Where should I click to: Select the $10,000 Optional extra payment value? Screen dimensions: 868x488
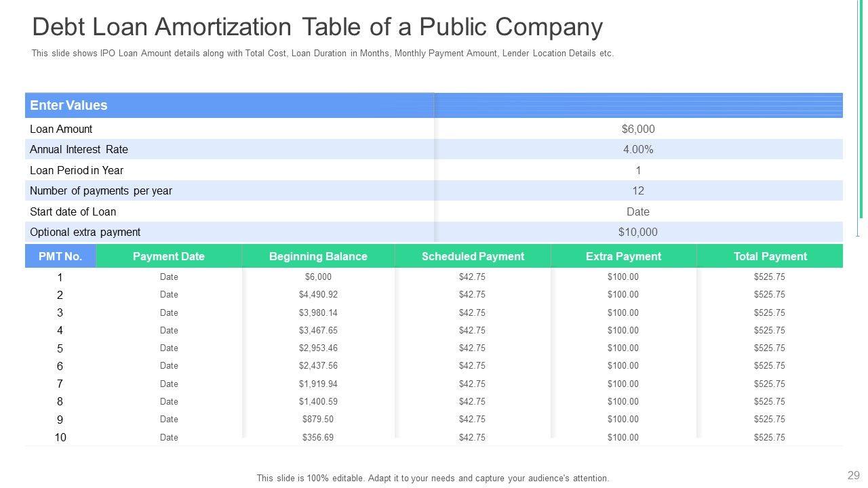(x=637, y=232)
